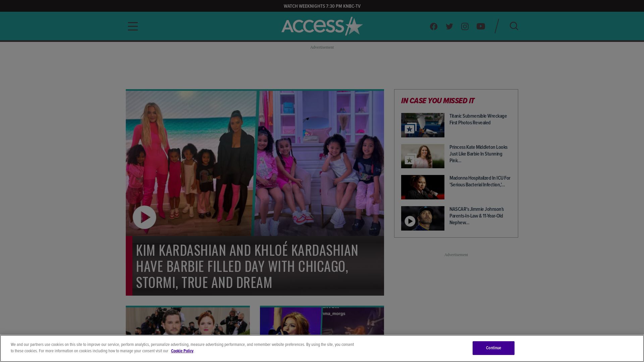This screenshot has height=362, width=644.
Task: Read Madonna Hospitalized In ICU article
Action: point(480,181)
